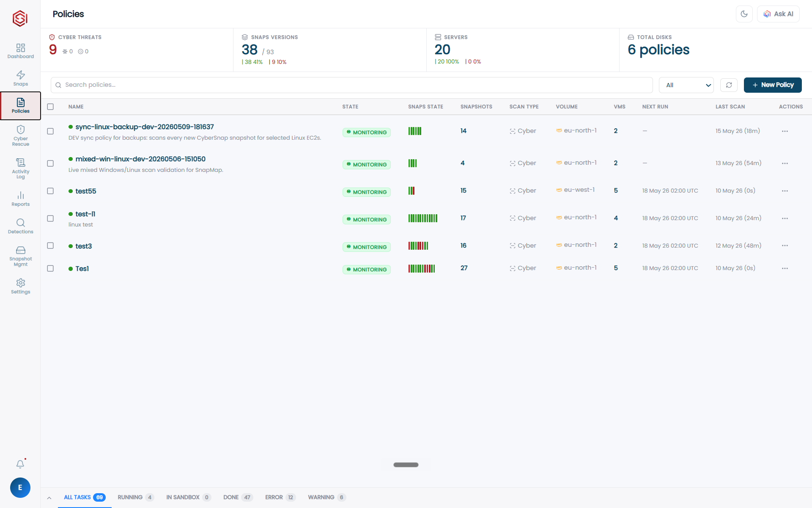Toggle dark mode moon icon
Viewport: 812px width, 508px height.
744,14
